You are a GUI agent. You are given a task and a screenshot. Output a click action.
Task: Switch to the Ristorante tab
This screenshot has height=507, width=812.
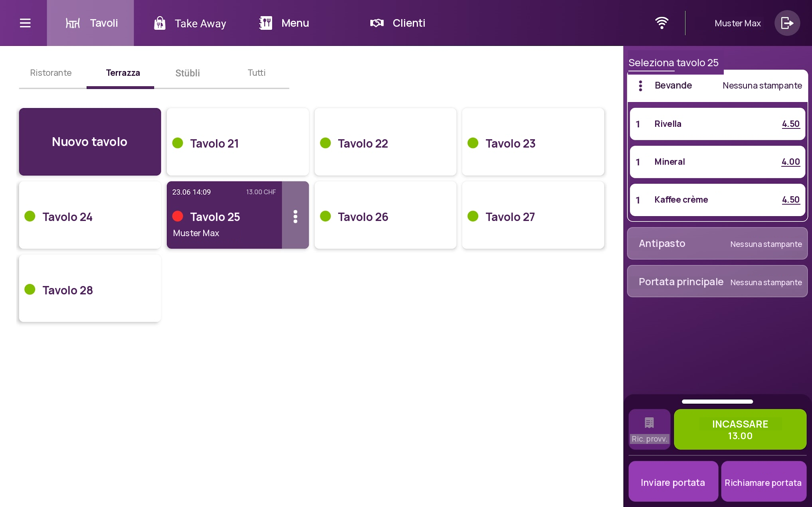[x=51, y=73]
